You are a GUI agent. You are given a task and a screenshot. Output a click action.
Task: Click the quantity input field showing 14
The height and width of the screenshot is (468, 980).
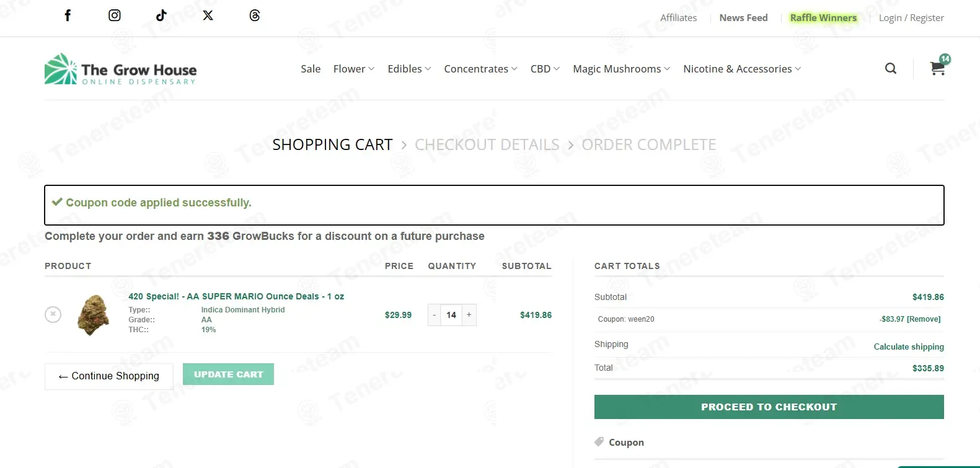click(451, 315)
